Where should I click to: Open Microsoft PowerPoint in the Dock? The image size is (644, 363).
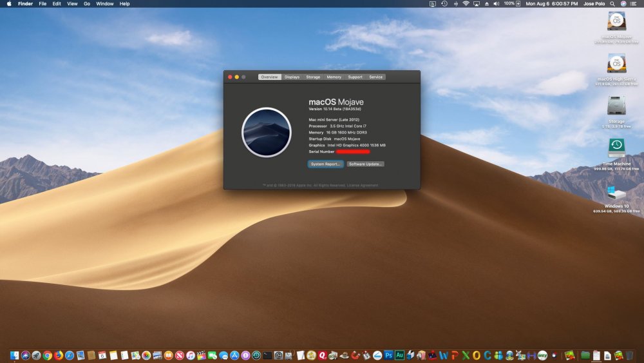click(455, 355)
